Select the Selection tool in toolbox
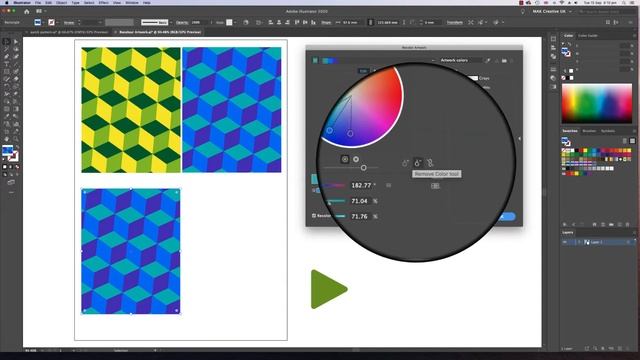This screenshot has width=640, height=360. tap(7, 41)
